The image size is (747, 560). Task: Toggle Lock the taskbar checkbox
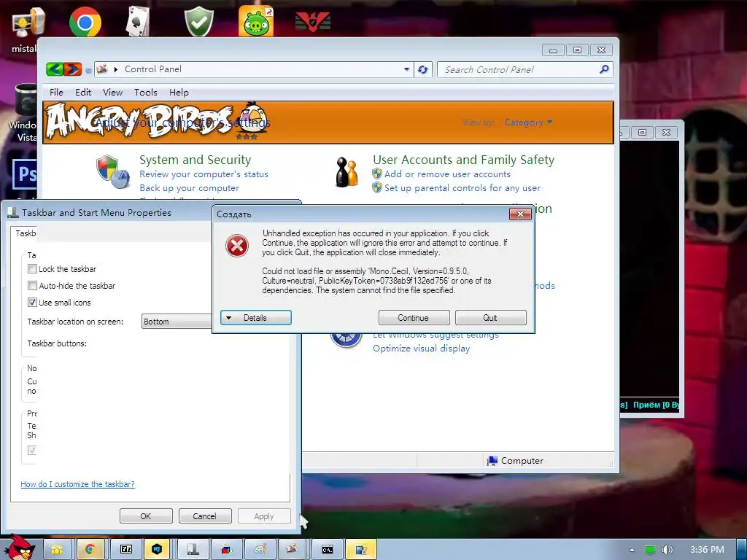click(x=32, y=268)
